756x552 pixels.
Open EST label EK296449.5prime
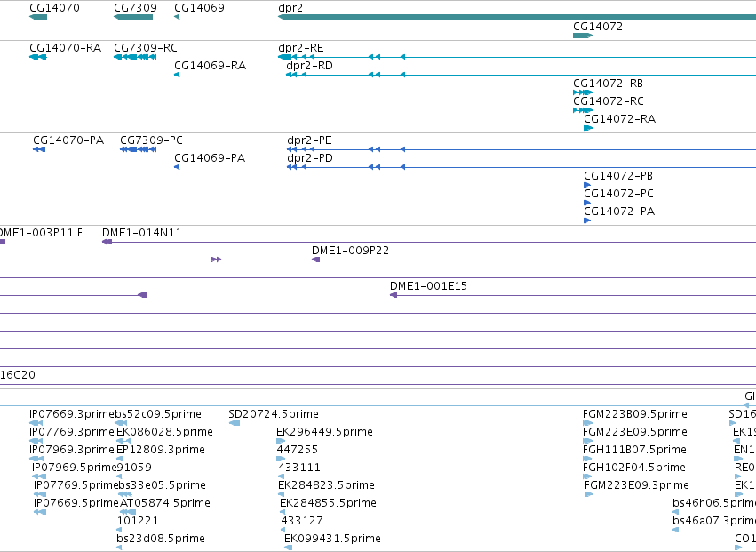tap(324, 432)
